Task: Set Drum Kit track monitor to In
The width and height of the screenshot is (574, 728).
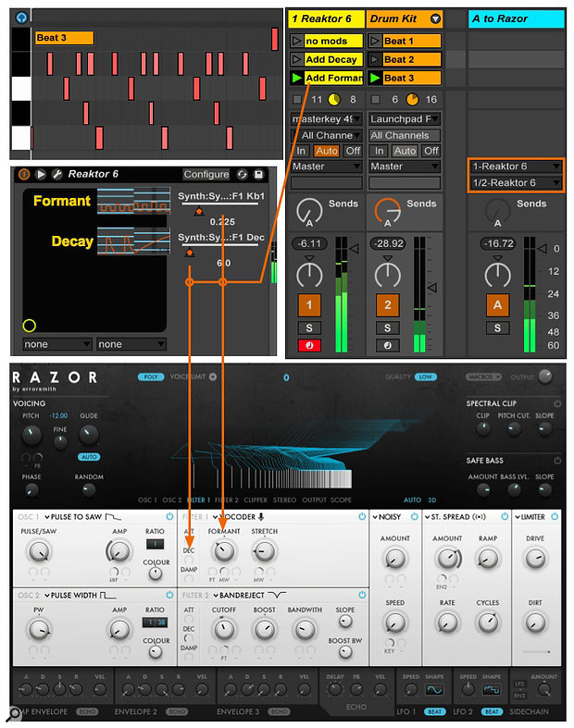Action: (x=380, y=151)
